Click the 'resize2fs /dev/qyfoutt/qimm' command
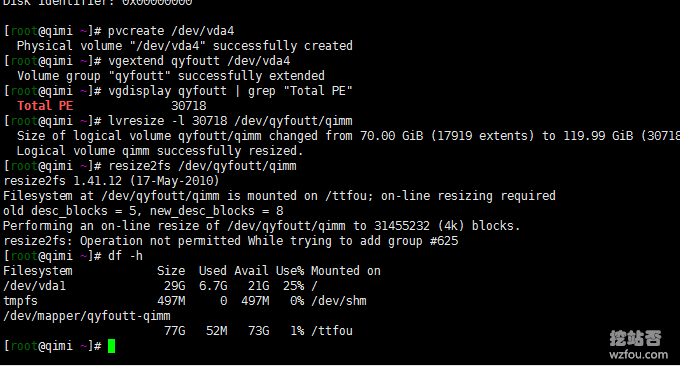The width and height of the screenshot is (680, 366). pyautogui.click(x=203, y=166)
